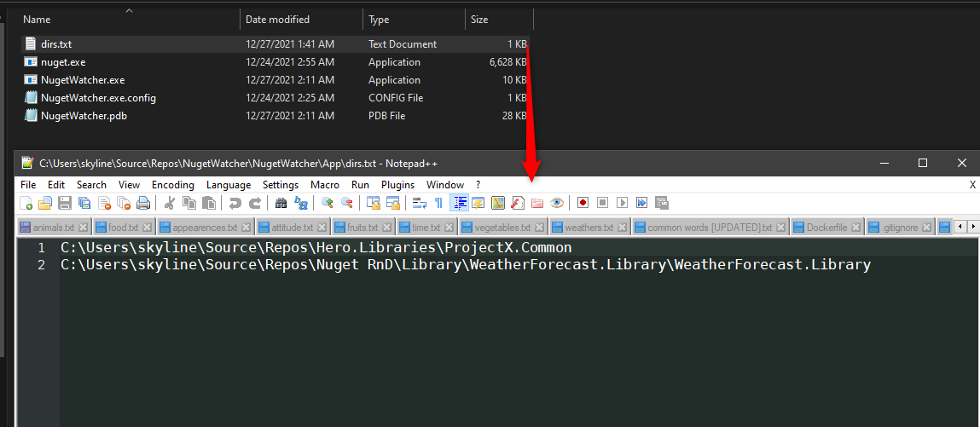This screenshot has height=427, width=980.
Task: Run the macro multiple times icon
Action: (x=641, y=203)
